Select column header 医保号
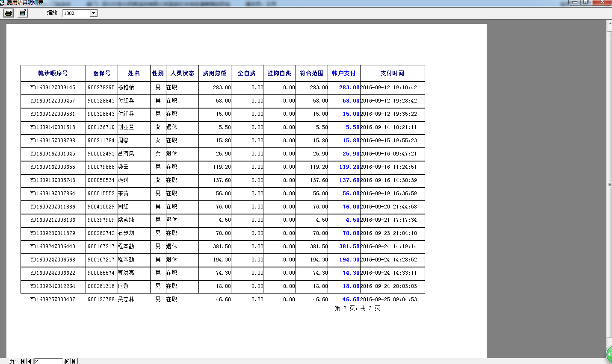 pyautogui.click(x=102, y=73)
